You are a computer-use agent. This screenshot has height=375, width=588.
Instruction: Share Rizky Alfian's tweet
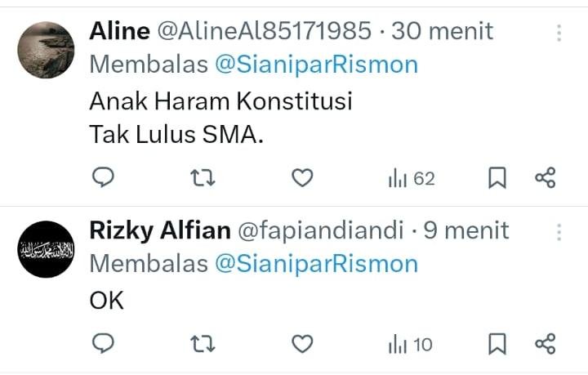click(546, 344)
